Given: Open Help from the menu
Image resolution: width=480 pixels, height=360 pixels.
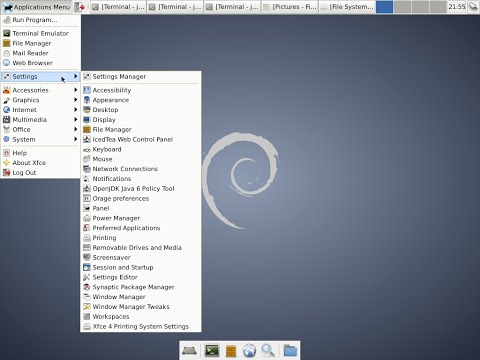Looking at the screenshot, I should pyautogui.click(x=40, y=153).
